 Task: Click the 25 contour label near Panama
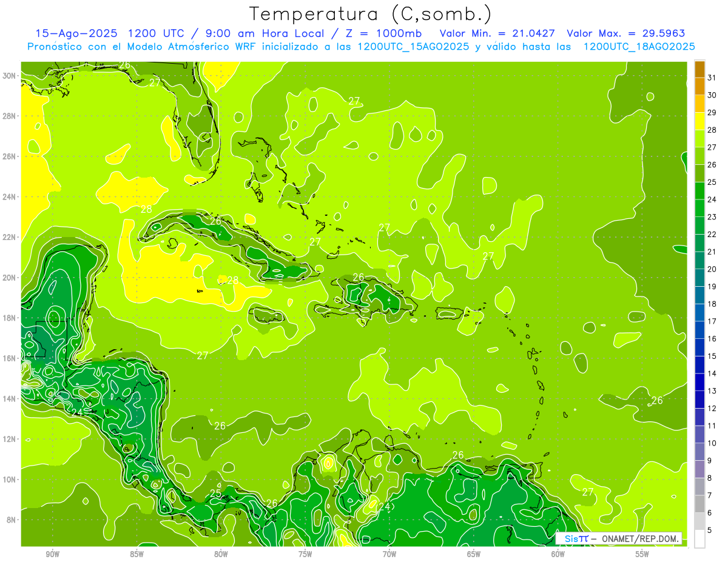point(216,493)
